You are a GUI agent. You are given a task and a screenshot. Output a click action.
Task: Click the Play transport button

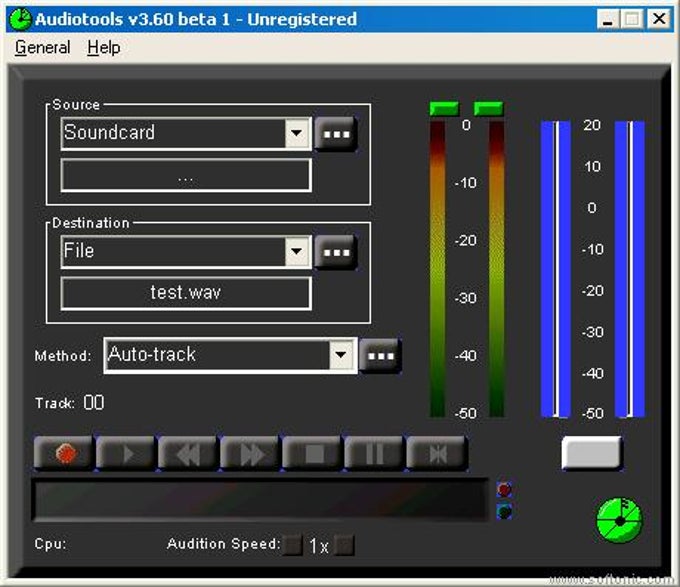tap(126, 453)
